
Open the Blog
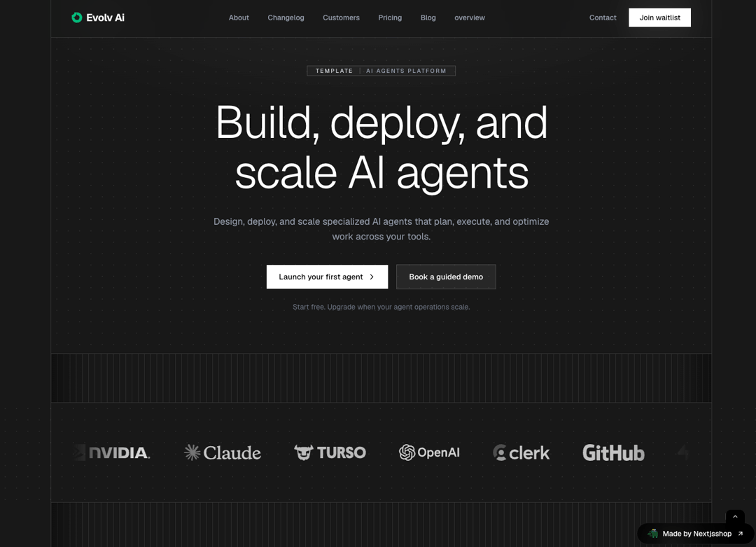click(x=428, y=18)
